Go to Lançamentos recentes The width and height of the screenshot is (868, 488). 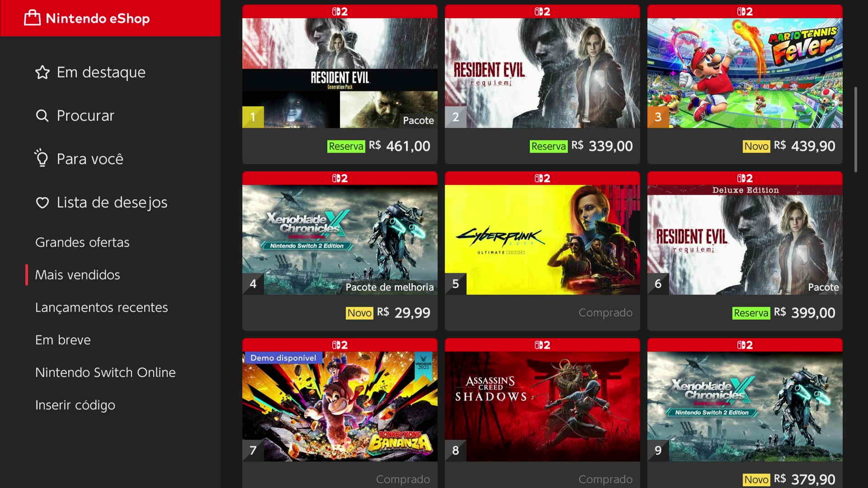[102, 307]
